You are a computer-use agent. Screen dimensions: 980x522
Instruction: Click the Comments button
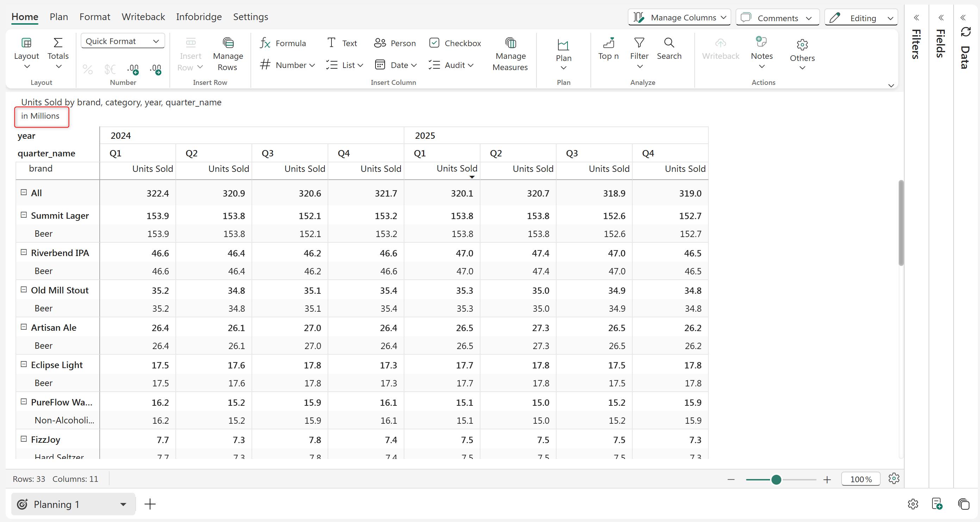tap(777, 18)
